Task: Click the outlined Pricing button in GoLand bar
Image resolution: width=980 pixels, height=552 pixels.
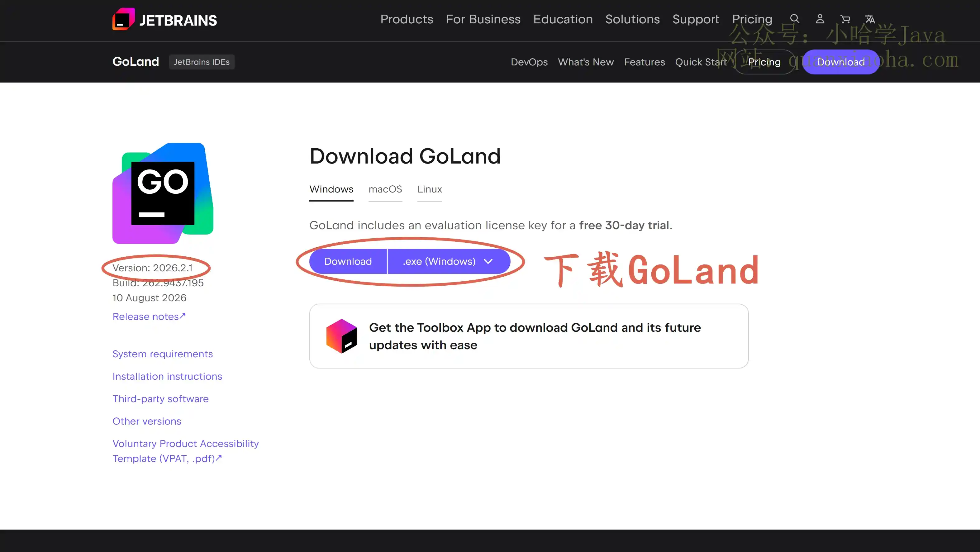Action: (764, 62)
